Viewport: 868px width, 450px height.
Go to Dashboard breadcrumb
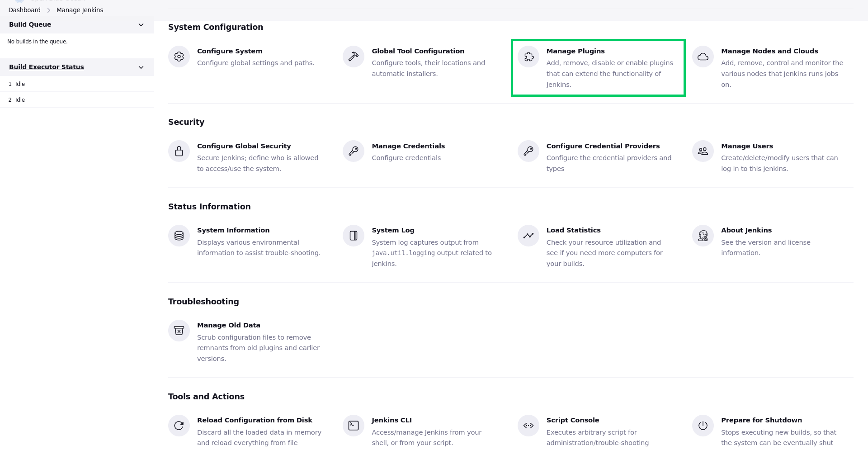(24, 10)
